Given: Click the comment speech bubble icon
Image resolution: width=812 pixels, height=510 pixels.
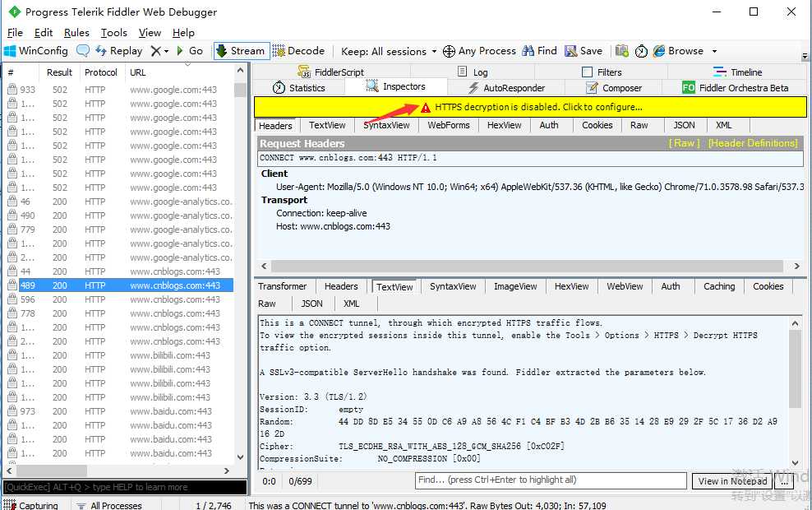Looking at the screenshot, I should click(83, 51).
